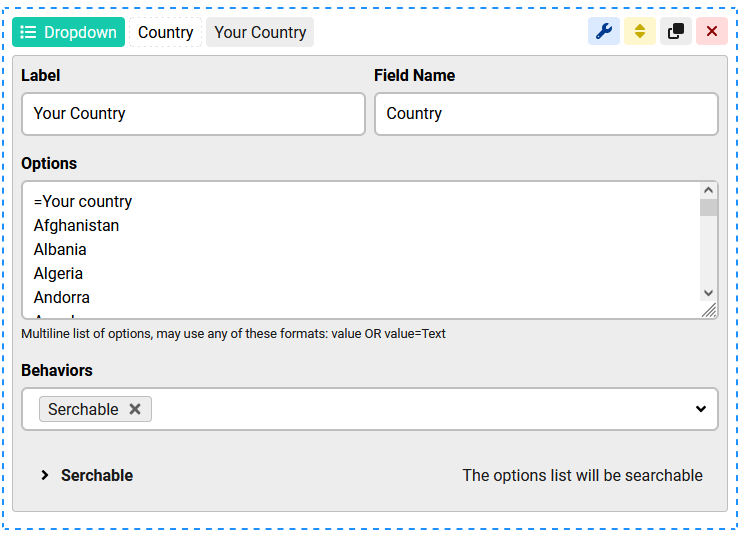Screen dimensions: 748x536
Task: Click the Afghanistan line in Options
Action: pyautogui.click(x=76, y=226)
